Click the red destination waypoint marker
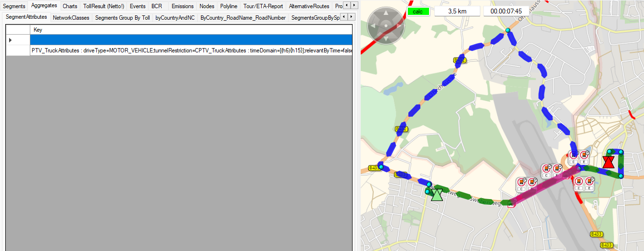 point(608,162)
